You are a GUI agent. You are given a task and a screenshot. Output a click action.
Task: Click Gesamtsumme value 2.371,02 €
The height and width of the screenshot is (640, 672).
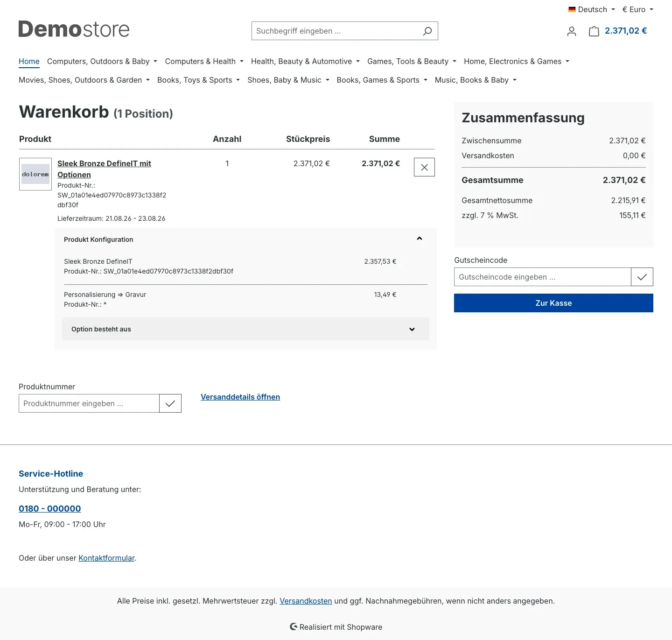[624, 180]
